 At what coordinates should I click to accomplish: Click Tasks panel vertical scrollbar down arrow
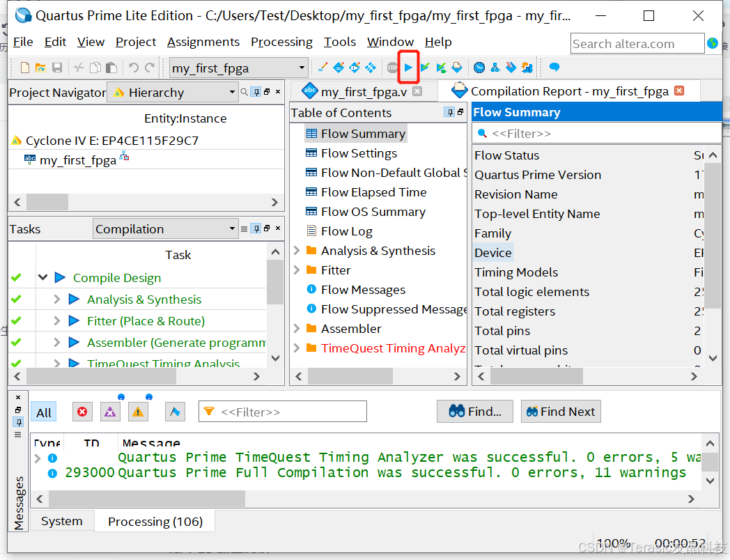[x=275, y=358]
